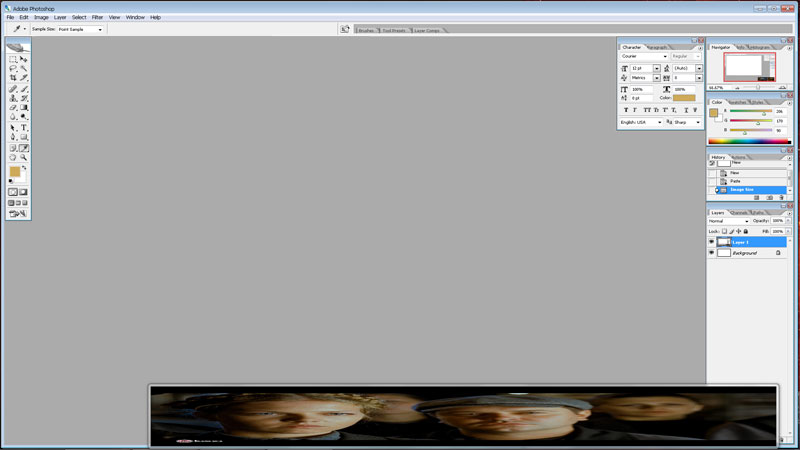Select the Zoom tool in toolbox
Viewport: 800px width, 450px height.
pyautogui.click(x=24, y=157)
